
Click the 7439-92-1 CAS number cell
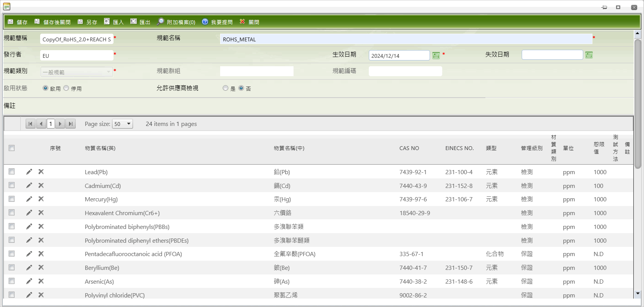[x=413, y=172]
